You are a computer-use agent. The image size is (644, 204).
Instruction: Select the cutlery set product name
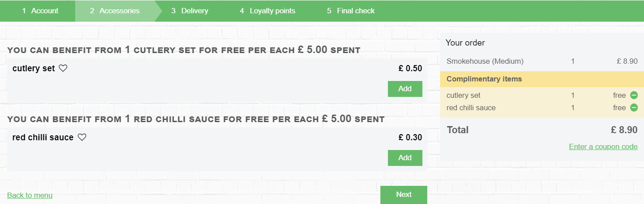[x=34, y=69]
